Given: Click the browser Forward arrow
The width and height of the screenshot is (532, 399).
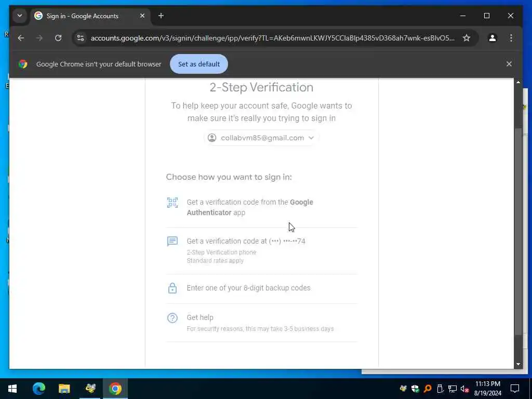Looking at the screenshot, I should [39, 38].
